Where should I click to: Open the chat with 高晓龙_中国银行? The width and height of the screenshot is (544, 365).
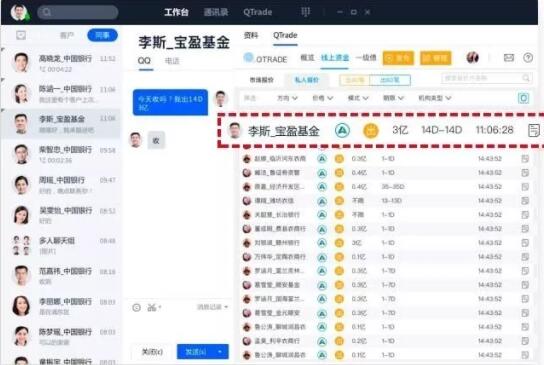[61, 63]
